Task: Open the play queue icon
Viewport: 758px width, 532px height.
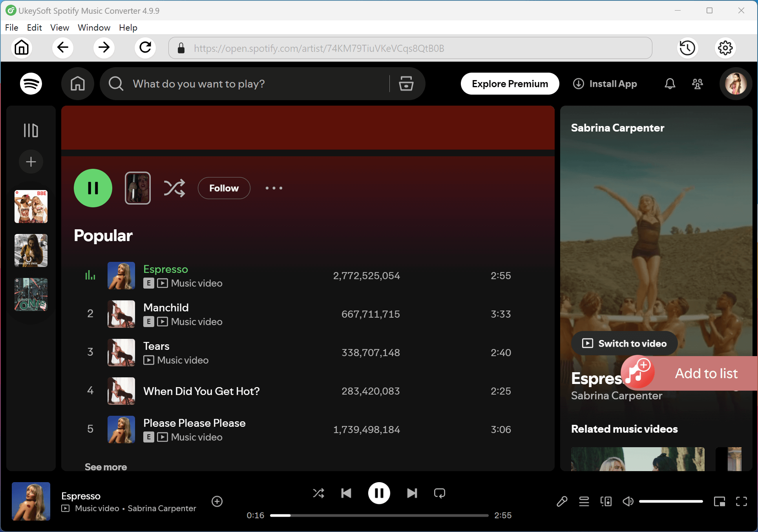Action: coord(584,501)
